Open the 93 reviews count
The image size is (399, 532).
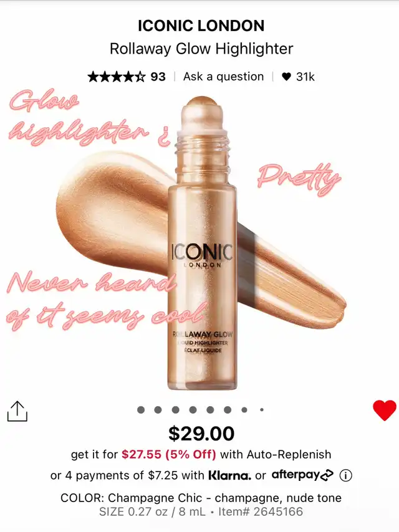(x=158, y=77)
